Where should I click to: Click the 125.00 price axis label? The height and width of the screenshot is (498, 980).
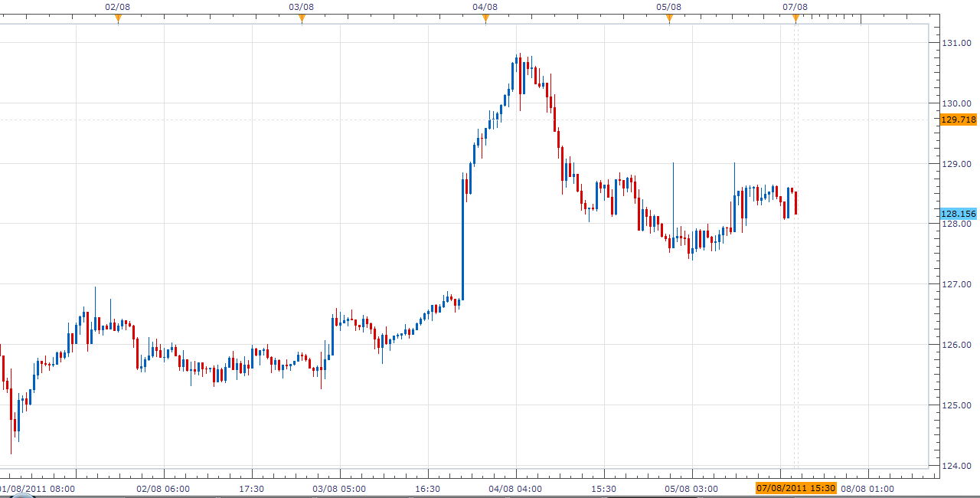click(956, 405)
